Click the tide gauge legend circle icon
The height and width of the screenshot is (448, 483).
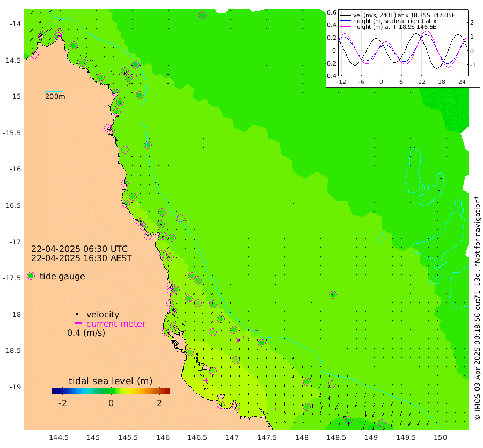[31, 276]
